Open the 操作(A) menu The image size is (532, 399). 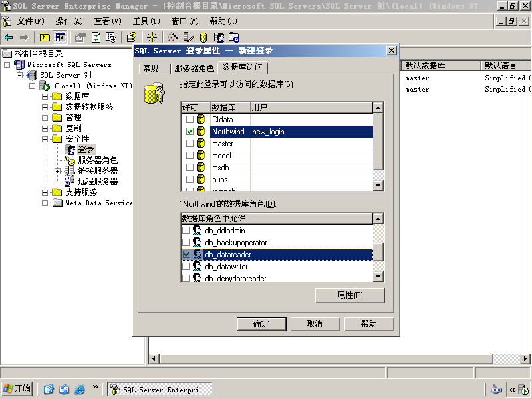(69, 21)
